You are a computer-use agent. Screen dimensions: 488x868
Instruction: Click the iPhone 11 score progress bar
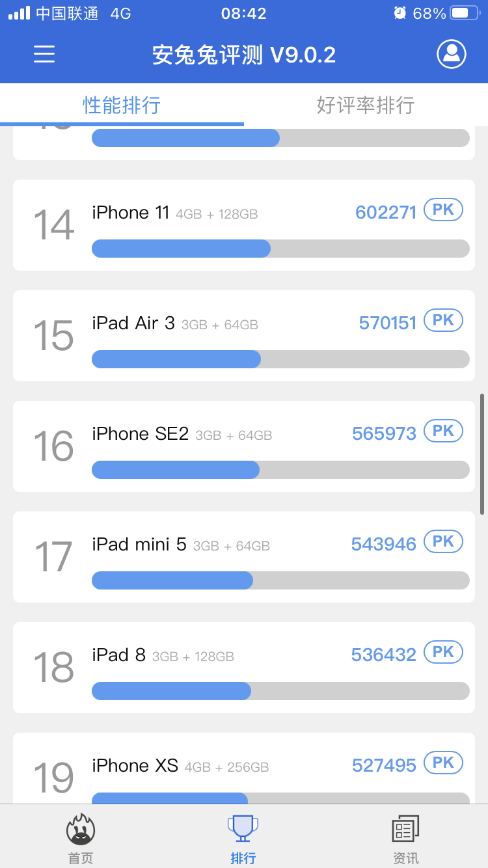point(280,249)
